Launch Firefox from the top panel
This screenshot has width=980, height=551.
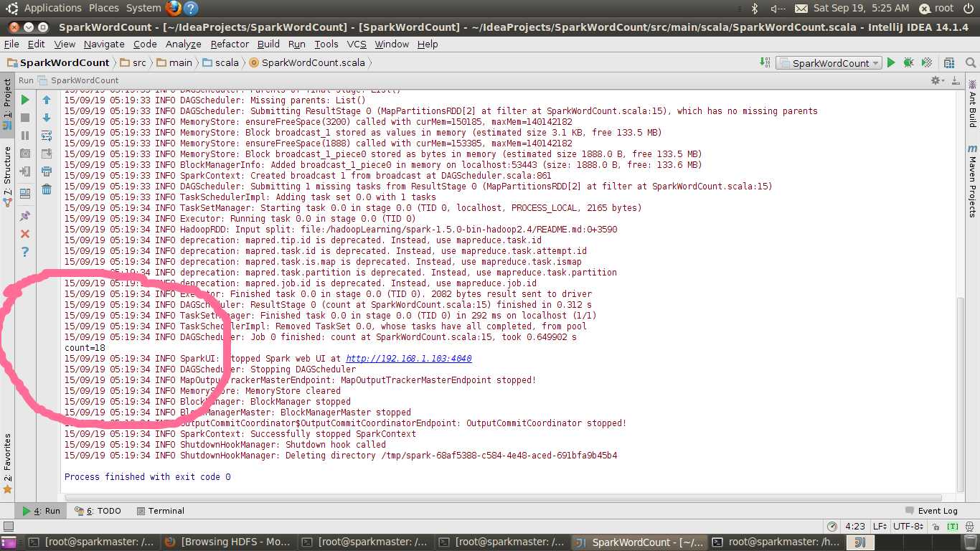coord(174,9)
